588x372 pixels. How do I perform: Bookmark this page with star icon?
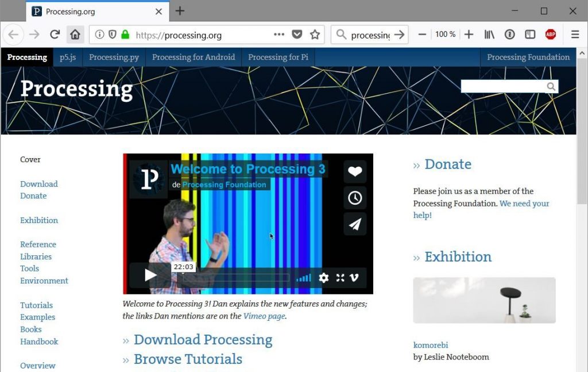[x=315, y=34]
